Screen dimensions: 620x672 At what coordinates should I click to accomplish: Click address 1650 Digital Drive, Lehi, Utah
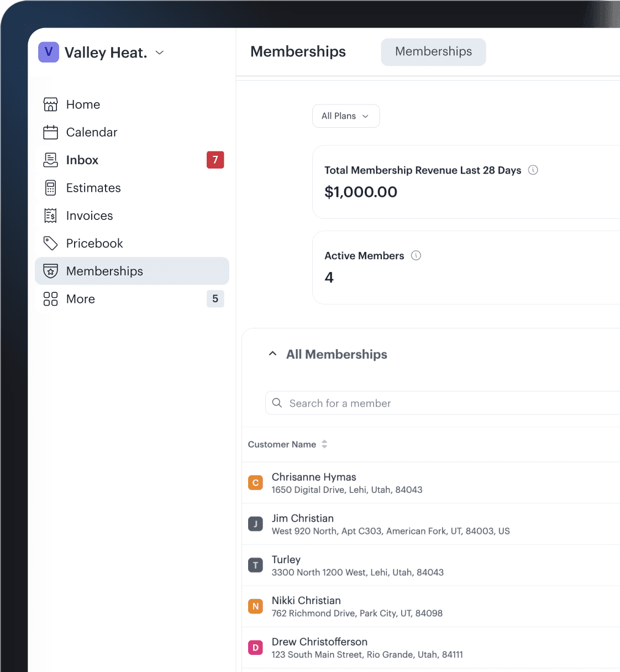(347, 490)
